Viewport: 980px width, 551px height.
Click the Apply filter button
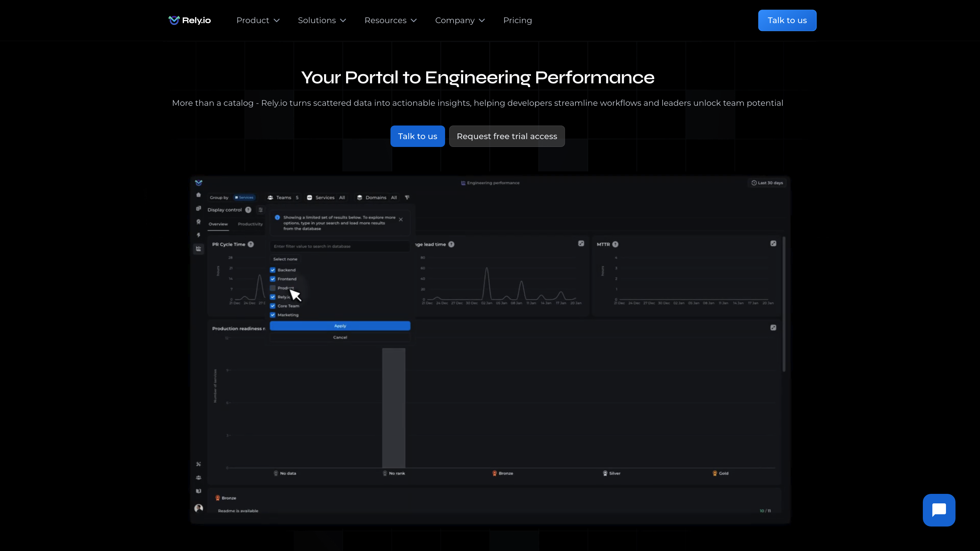[340, 326]
